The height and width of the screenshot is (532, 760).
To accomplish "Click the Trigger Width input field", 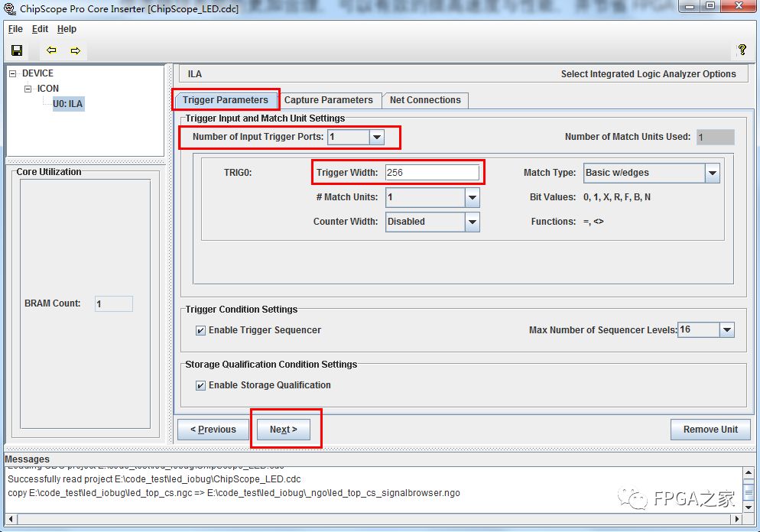I will point(432,173).
